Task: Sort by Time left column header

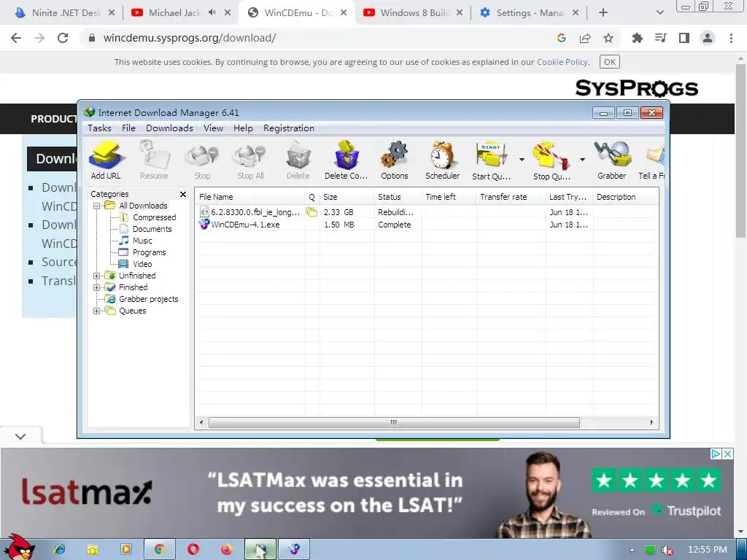Action: click(449, 197)
